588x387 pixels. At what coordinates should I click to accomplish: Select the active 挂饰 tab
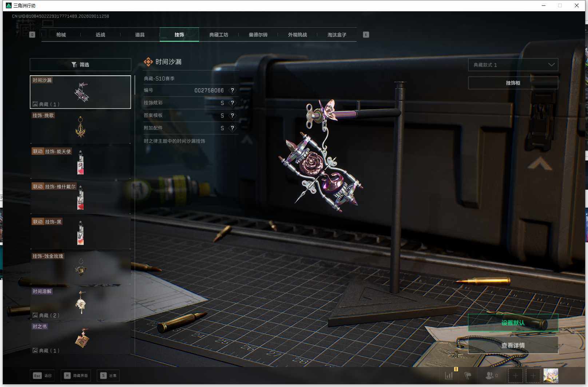click(179, 35)
